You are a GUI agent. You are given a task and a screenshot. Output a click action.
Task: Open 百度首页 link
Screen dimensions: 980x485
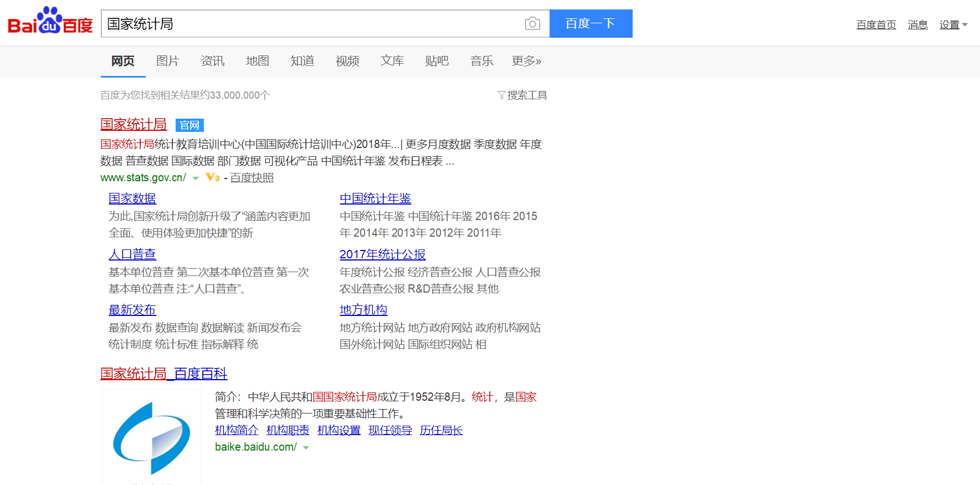pos(876,24)
